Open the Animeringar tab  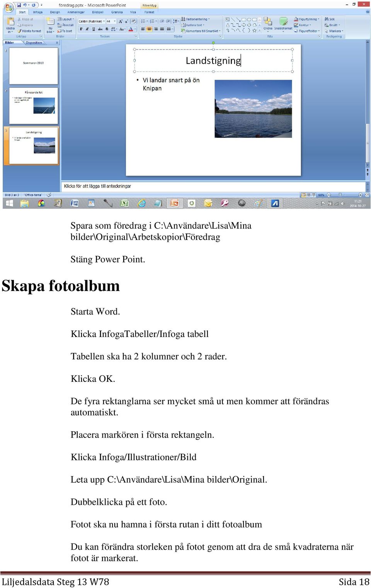[x=76, y=12]
